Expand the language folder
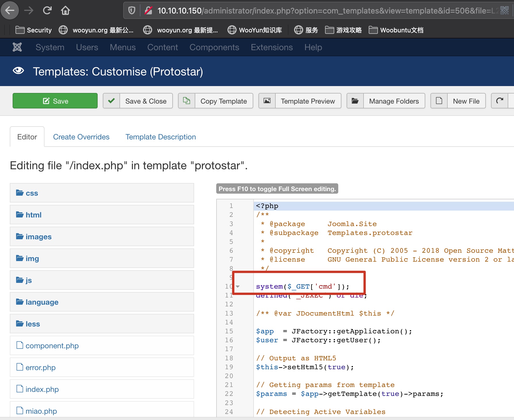 [102, 302]
